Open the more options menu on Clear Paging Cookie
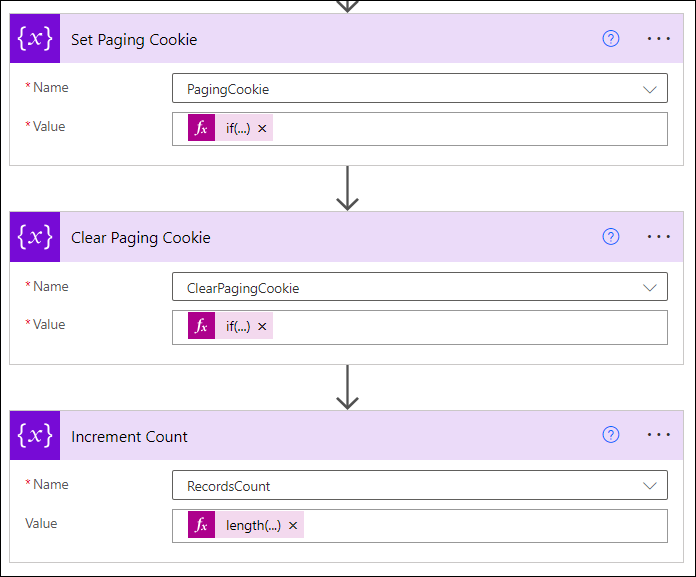Image resolution: width=696 pixels, height=577 pixels. [x=658, y=237]
